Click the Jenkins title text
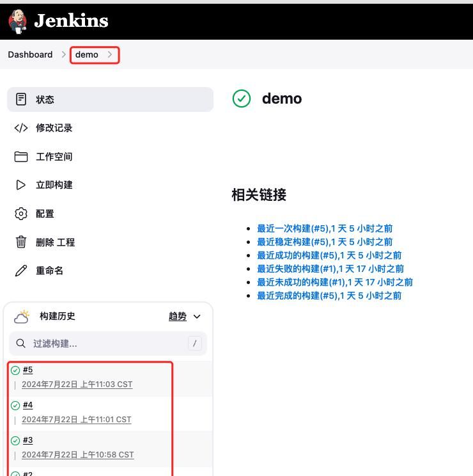 click(x=71, y=20)
